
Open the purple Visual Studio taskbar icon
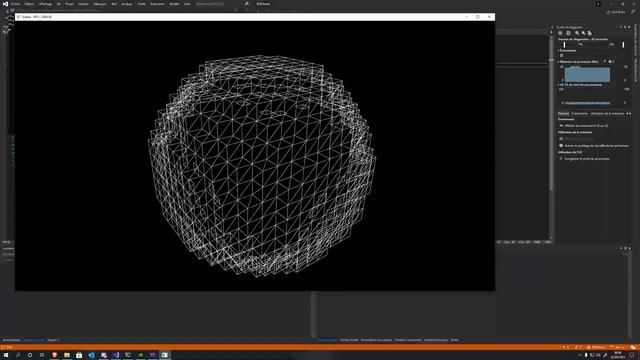coord(116,355)
